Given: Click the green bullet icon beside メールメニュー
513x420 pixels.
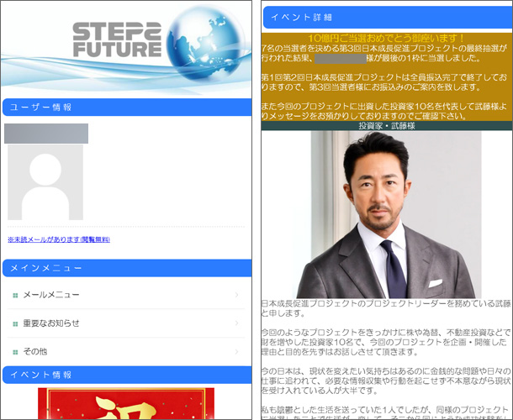Looking at the screenshot, I should tap(15, 295).
